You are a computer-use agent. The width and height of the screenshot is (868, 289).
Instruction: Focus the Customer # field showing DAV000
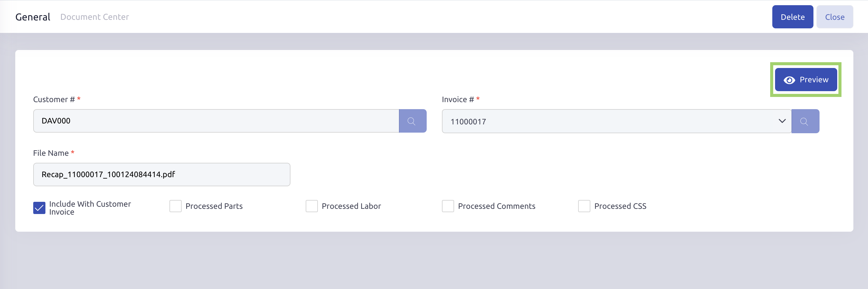coord(216,121)
